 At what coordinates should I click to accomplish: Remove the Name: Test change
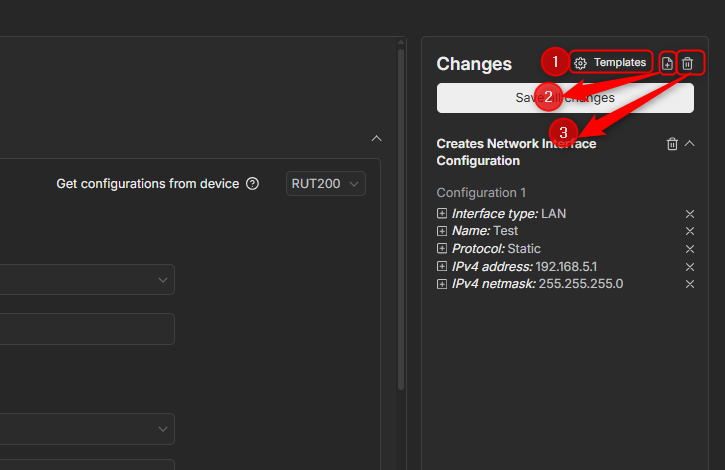(x=689, y=231)
